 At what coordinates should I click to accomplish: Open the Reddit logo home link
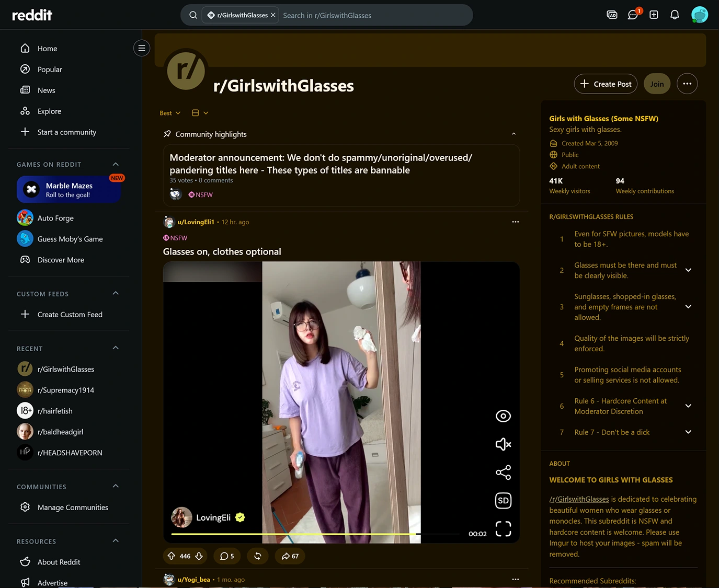[x=32, y=15]
